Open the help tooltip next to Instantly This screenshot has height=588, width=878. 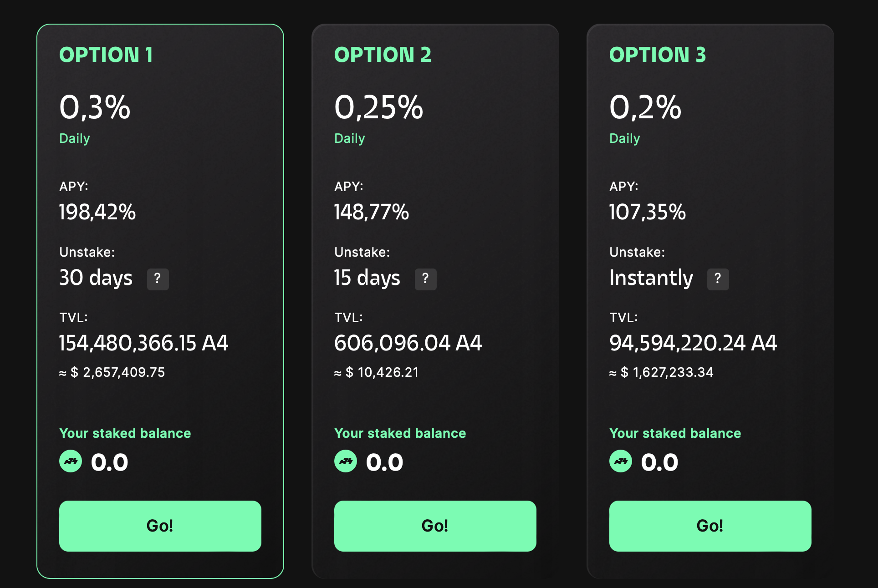click(718, 279)
